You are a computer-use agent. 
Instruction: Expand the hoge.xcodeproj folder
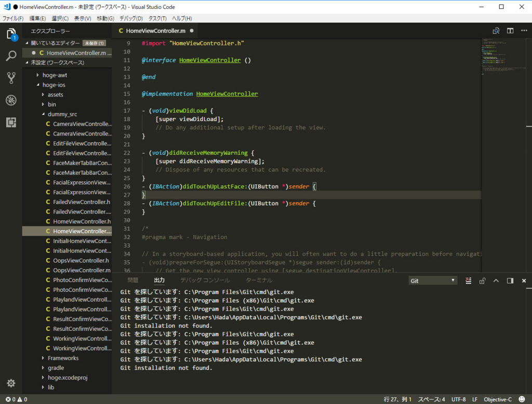click(x=43, y=378)
